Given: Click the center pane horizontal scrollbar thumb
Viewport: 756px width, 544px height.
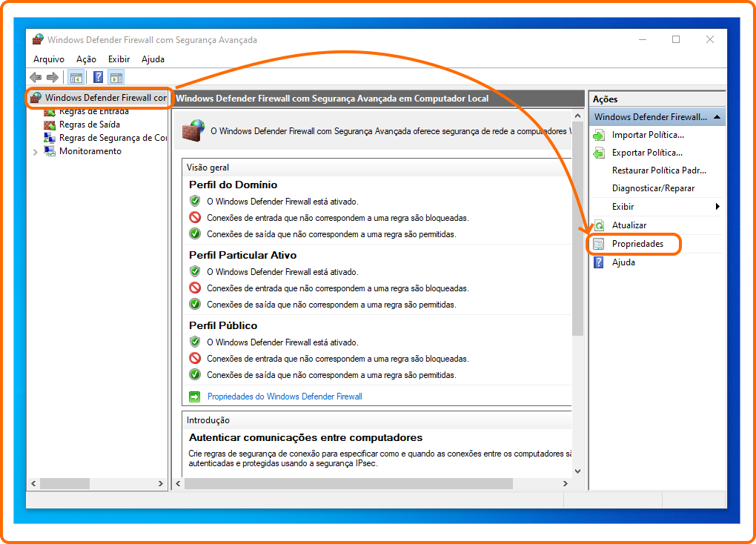Looking at the screenshot, I should point(348,484).
